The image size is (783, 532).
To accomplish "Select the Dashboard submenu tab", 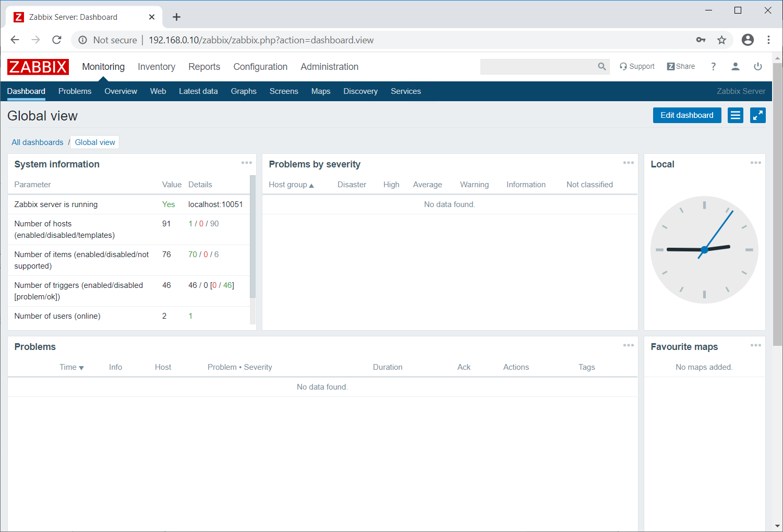I will pyautogui.click(x=26, y=91).
